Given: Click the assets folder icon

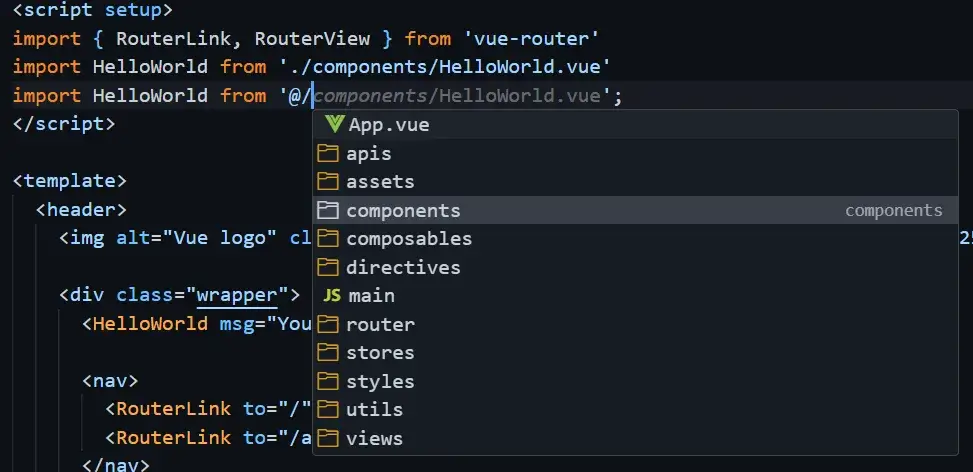Looking at the screenshot, I should (x=328, y=182).
